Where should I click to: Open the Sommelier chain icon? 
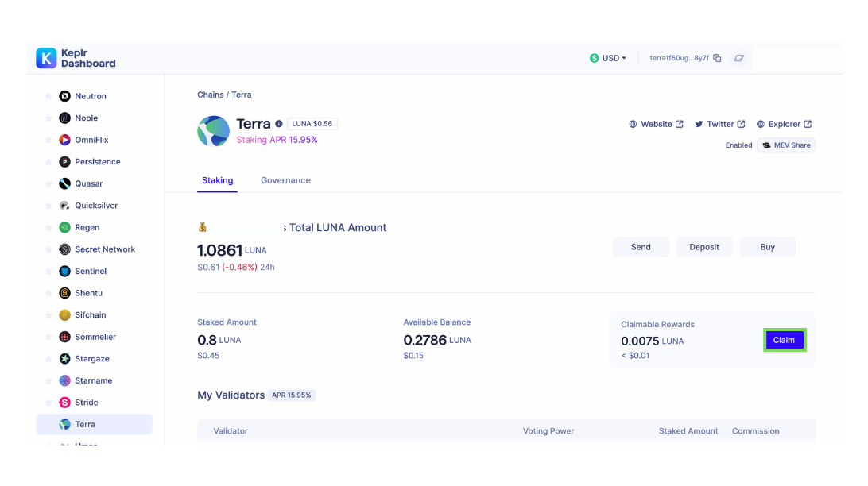pyautogui.click(x=64, y=337)
